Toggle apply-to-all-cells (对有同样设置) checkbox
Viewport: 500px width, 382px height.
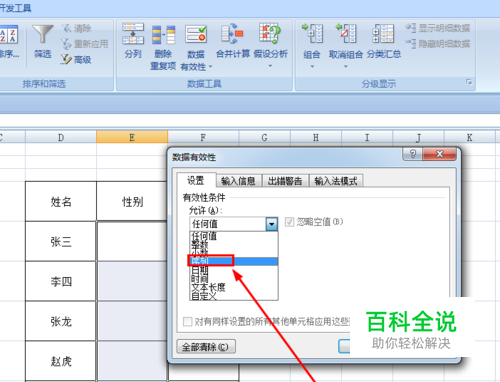pos(187,322)
